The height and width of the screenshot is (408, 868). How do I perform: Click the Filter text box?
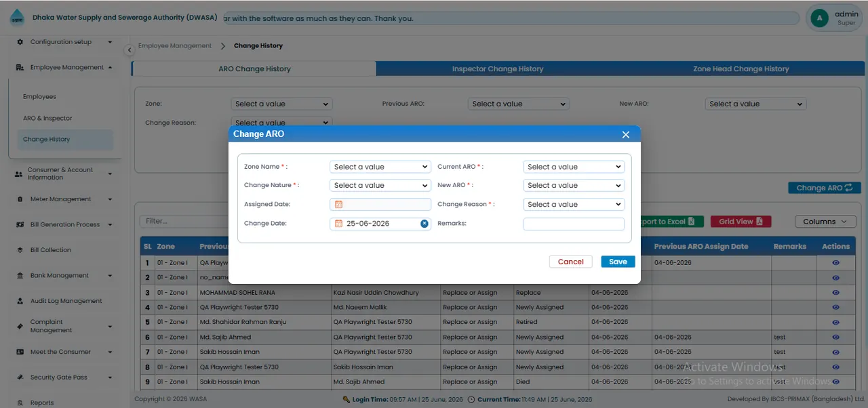184,221
